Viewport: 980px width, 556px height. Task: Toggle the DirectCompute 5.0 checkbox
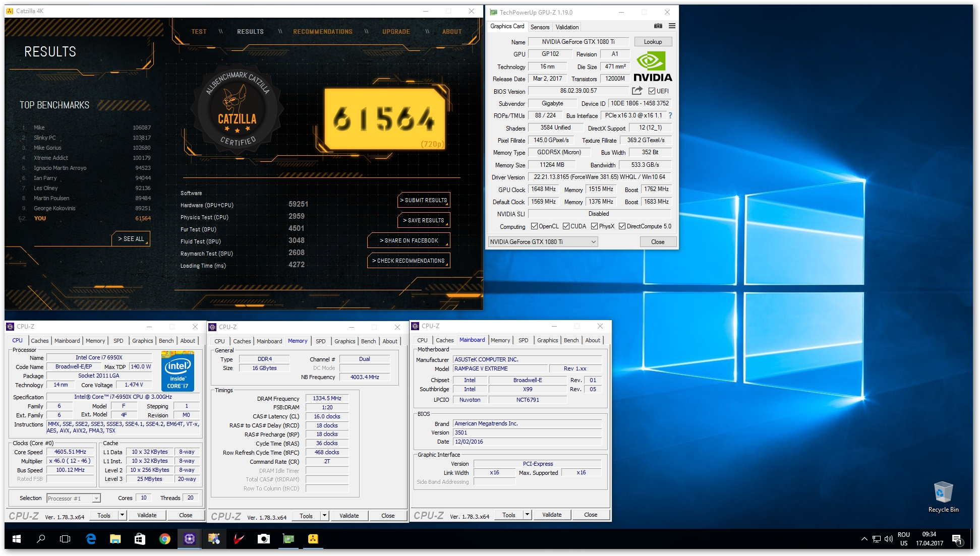pos(622,226)
